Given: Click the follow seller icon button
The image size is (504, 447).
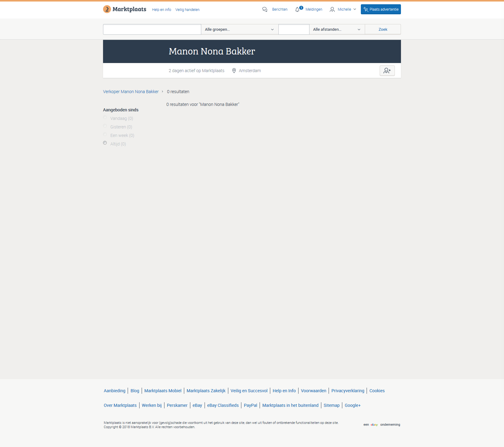Looking at the screenshot, I should tap(387, 71).
